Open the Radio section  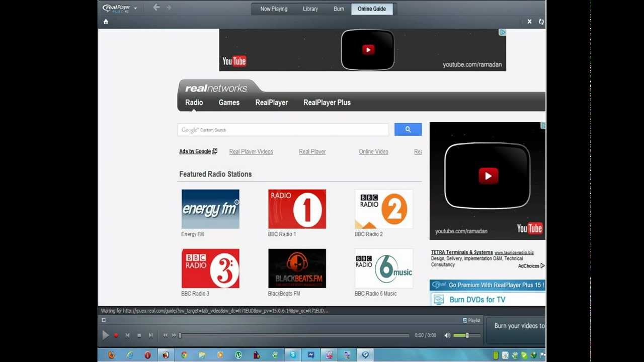coord(194,103)
